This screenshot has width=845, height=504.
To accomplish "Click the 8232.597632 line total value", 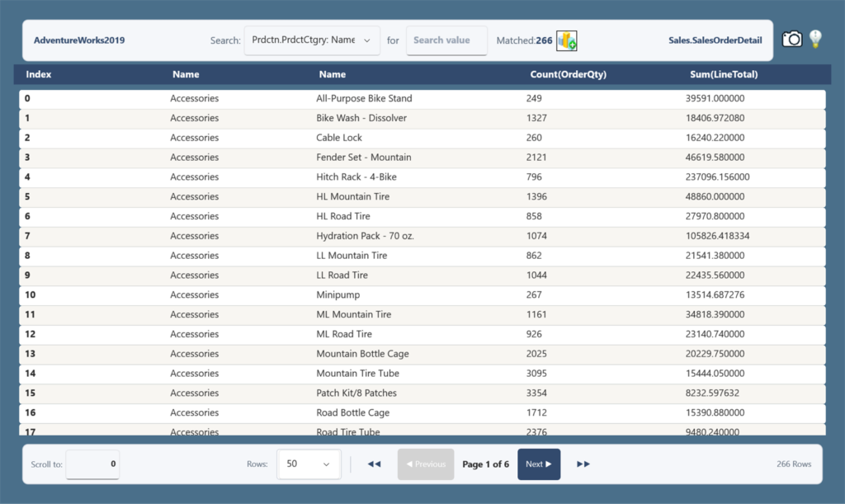I will click(712, 393).
